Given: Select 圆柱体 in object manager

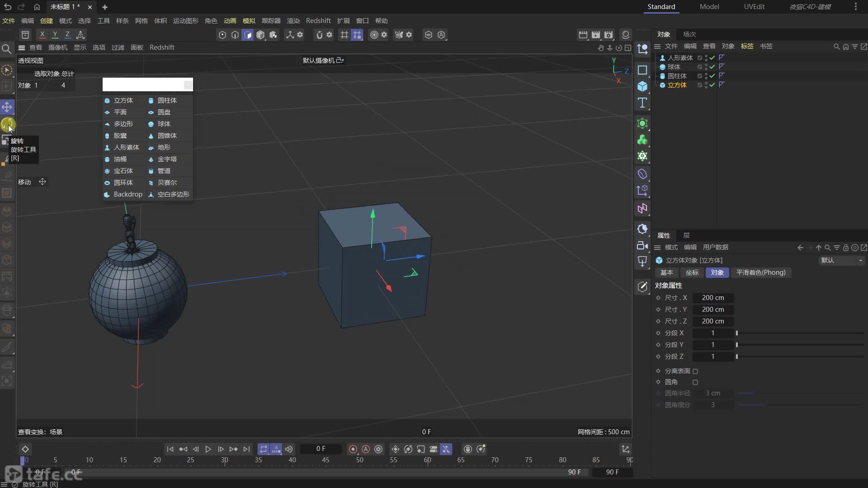Looking at the screenshot, I should tap(677, 76).
